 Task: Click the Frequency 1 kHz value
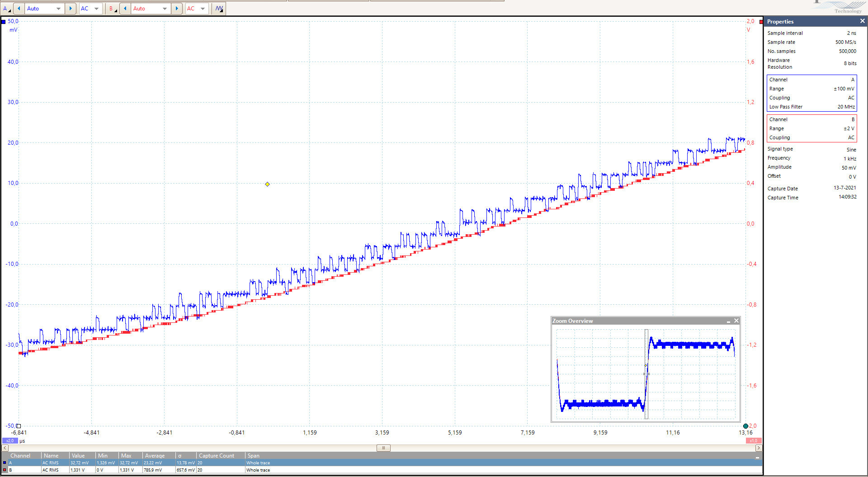point(850,159)
